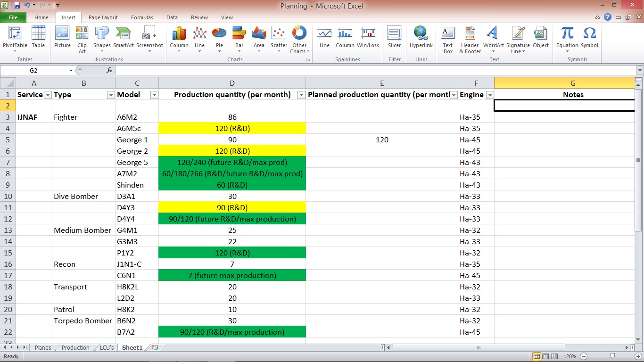This screenshot has width=644, height=362.
Task: Switch to the Formulas tab
Action: coord(142,17)
